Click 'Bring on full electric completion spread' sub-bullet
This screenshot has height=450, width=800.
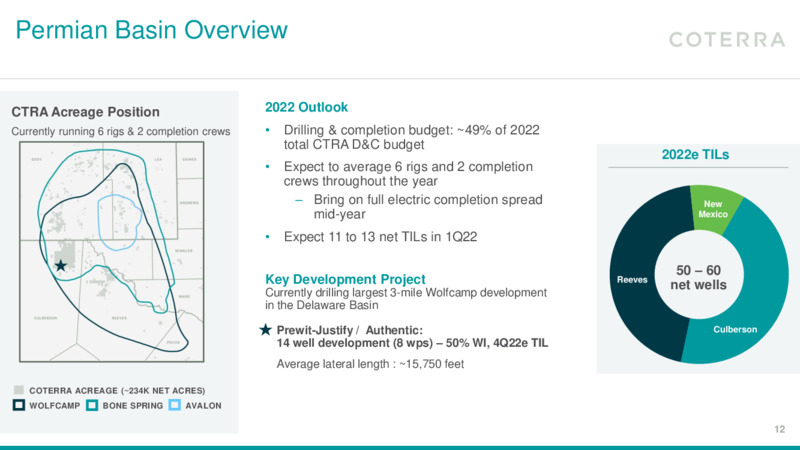click(428, 207)
